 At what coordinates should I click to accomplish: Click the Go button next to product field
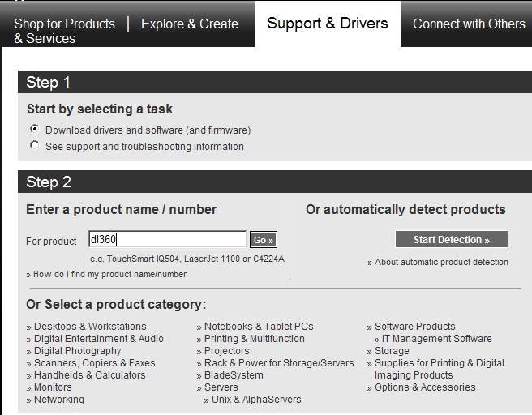coord(264,240)
